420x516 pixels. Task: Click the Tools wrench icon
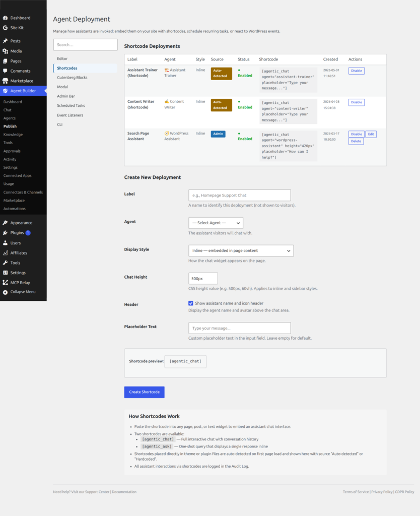point(5,263)
